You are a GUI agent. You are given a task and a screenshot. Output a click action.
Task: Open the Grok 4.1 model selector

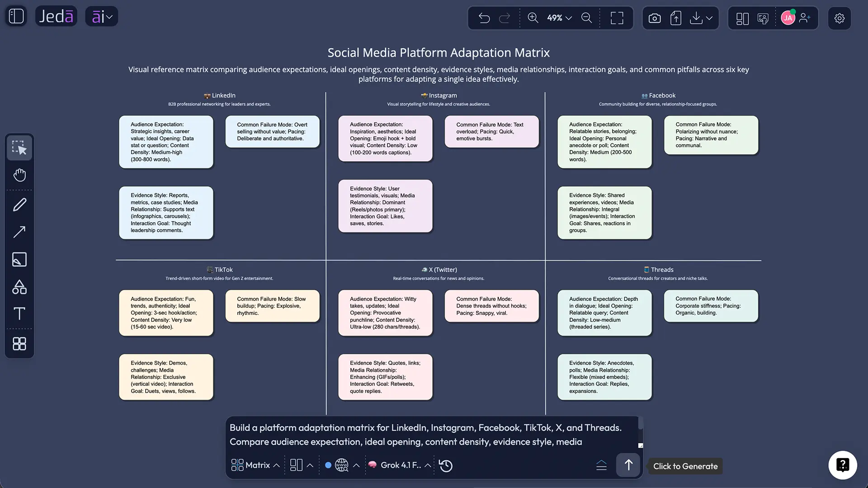[399, 465]
